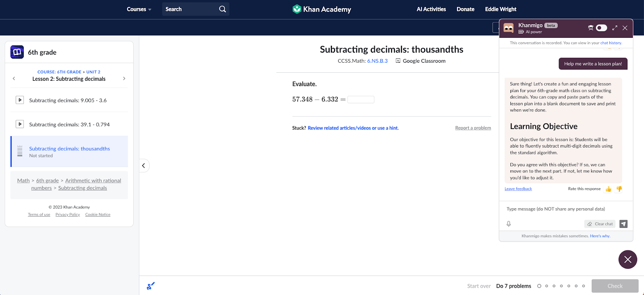Open Eddie Wright account menu
This screenshot has height=295, width=644.
pyautogui.click(x=501, y=9)
